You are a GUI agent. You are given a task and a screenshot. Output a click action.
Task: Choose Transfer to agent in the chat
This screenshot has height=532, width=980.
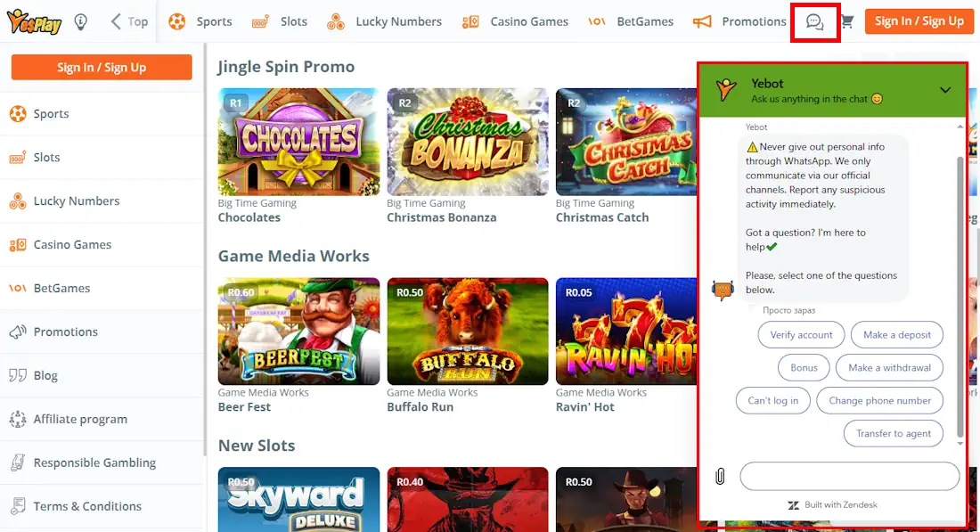[893, 433]
